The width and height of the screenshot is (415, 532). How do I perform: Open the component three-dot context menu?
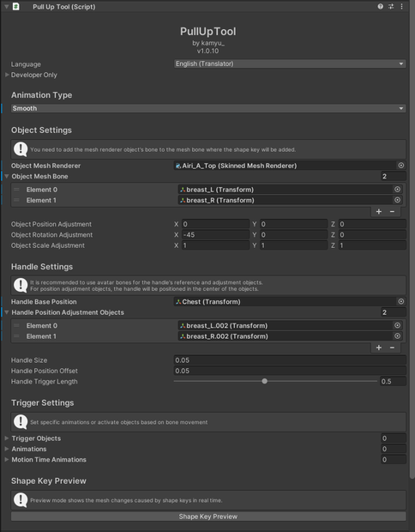402,7
